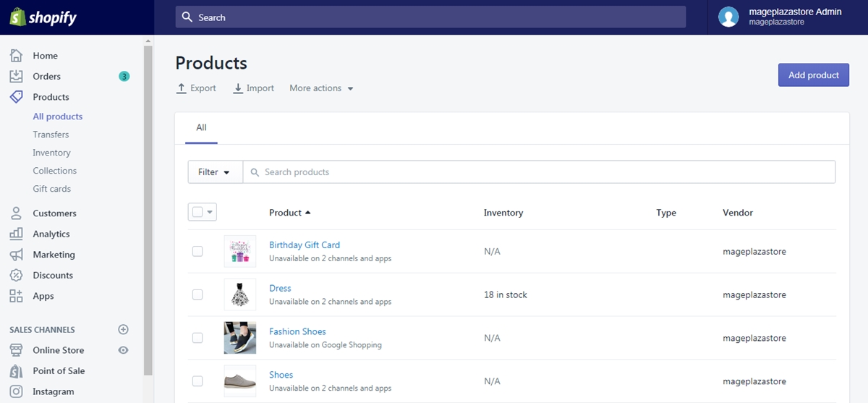Click the Orders inbox icon
Viewport: 868px width, 403px height.
pyautogui.click(x=16, y=76)
